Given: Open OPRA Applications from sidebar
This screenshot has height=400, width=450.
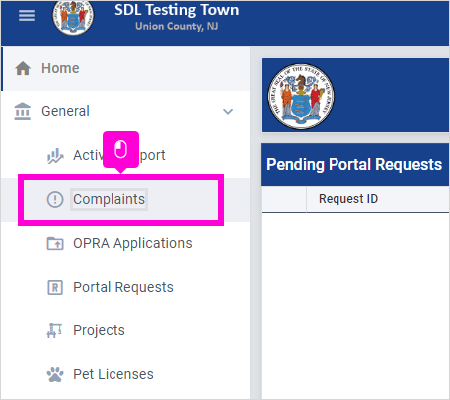Looking at the screenshot, I should pyautogui.click(x=133, y=243).
